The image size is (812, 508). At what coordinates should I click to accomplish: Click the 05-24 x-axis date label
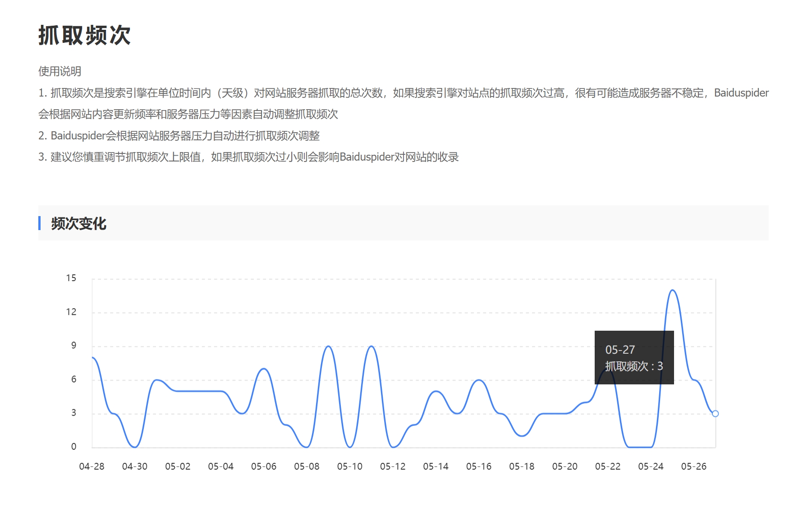pyautogui.click(x=651, y=466)
